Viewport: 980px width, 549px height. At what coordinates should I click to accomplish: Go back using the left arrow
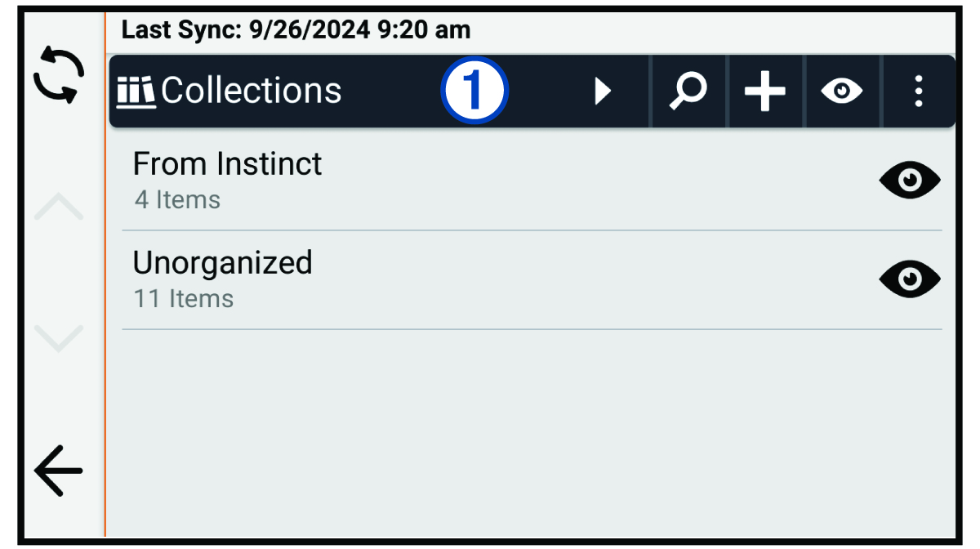[58, 471]
